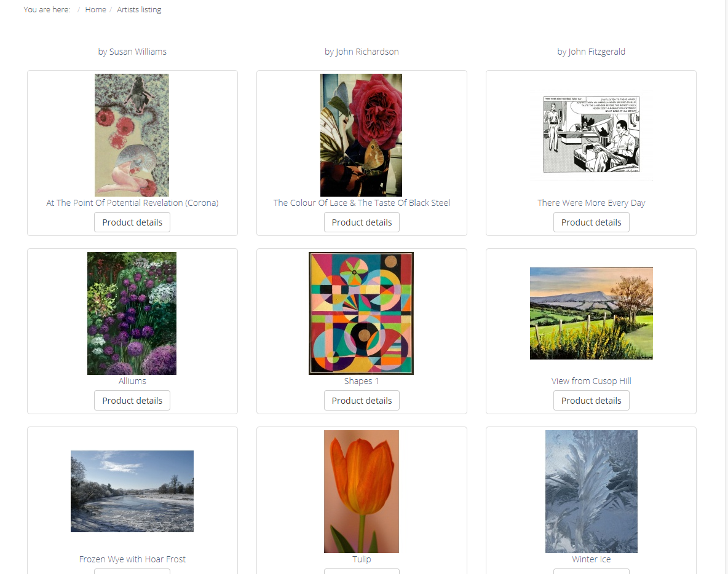Open John Richardson artist heading
The width and height of the screenshot is (728, 574).
point(362,52)
